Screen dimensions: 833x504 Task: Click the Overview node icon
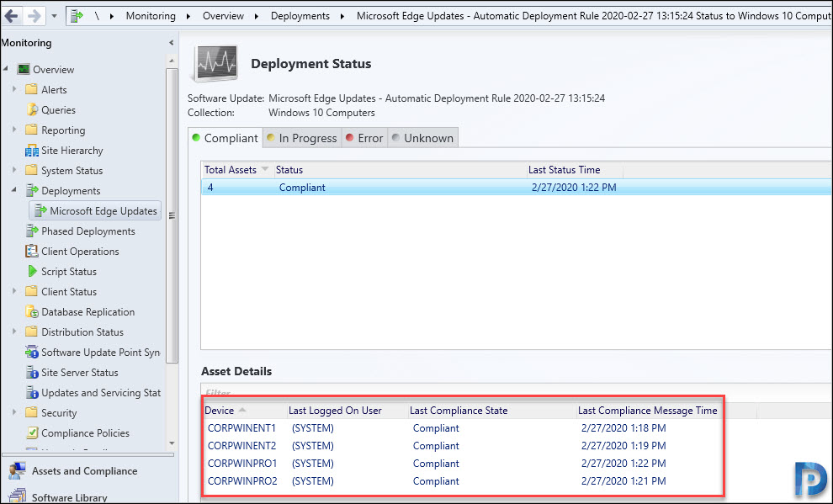click(24, 69)
